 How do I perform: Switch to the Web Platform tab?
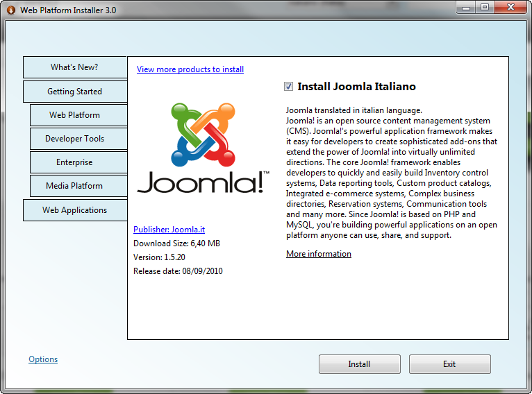[x=78, y=115]
